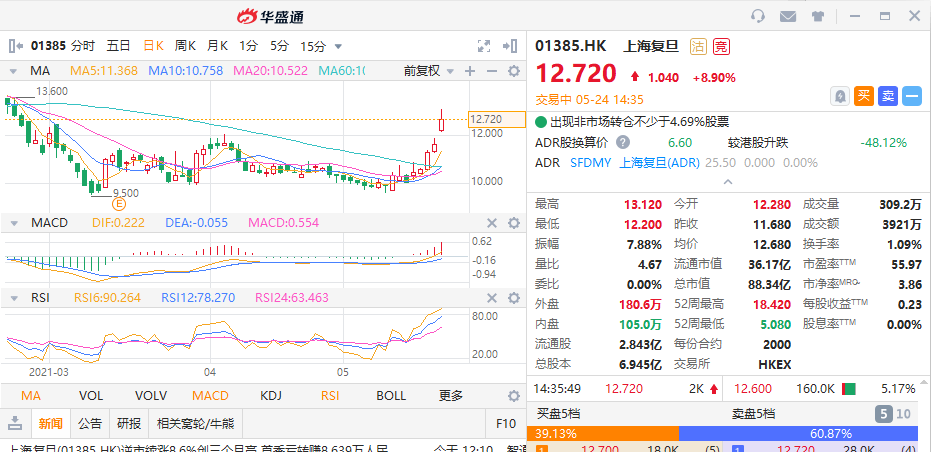Collapse the left sidebar panel icon
Screen dimensions: 931x452
pyautogui.click(x=16, y=46)
